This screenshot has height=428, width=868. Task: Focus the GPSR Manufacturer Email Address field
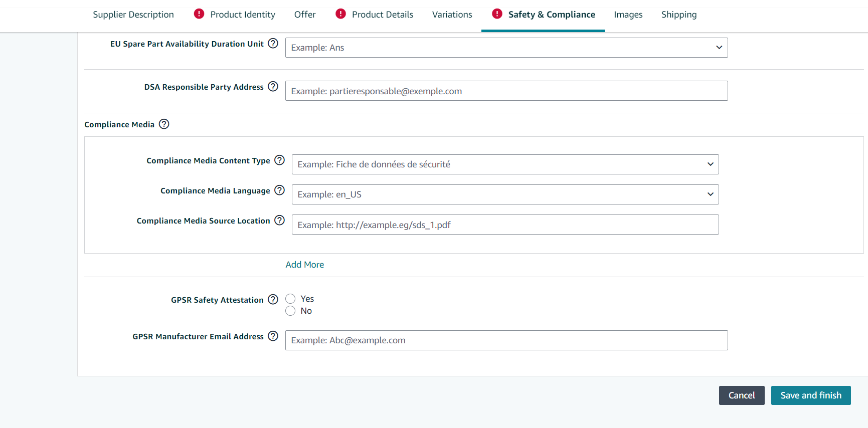(506, 340)
